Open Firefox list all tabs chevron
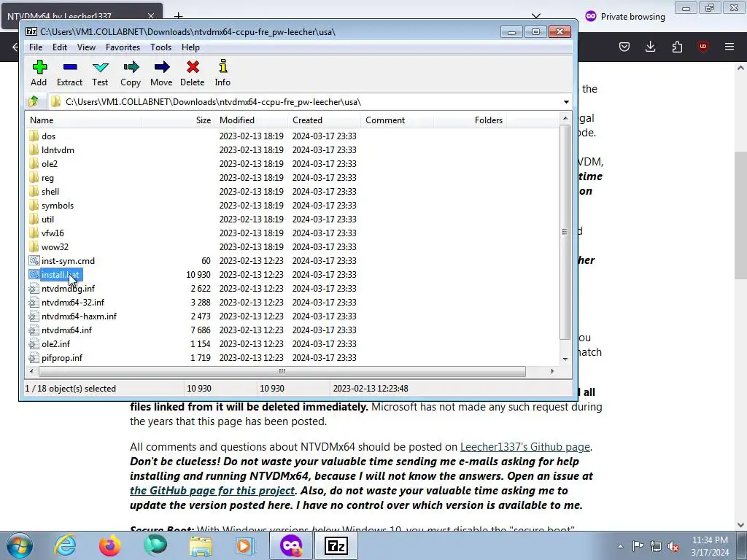This screenshot has width=747, height=560. [536, 16]
